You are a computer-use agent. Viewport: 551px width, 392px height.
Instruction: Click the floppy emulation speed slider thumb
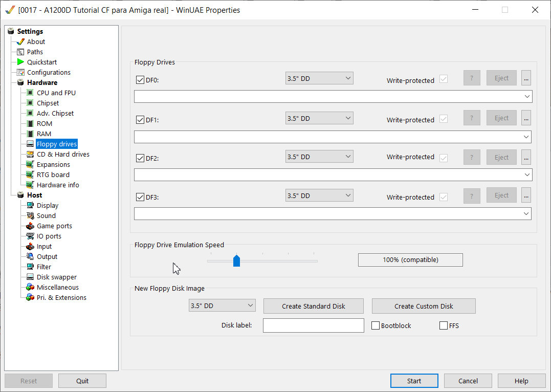tap(236, 261)
